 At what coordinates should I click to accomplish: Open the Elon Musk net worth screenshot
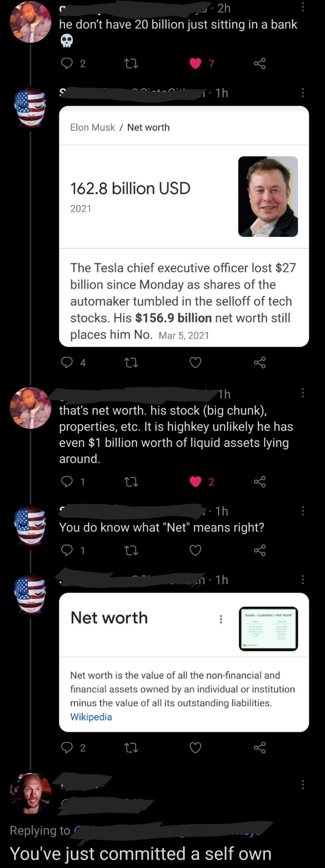point(184,226)
